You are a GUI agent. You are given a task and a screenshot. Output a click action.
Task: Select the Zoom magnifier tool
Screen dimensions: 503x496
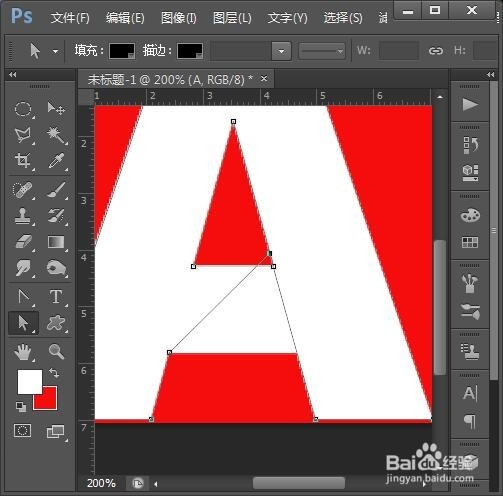tap(56, 351)
